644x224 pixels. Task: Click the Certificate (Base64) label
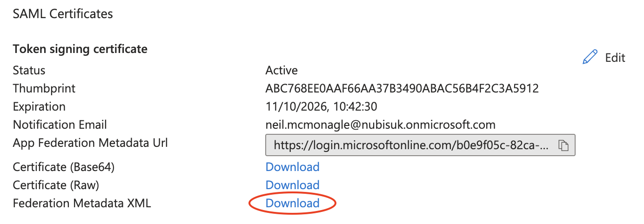tap(64, 167)
